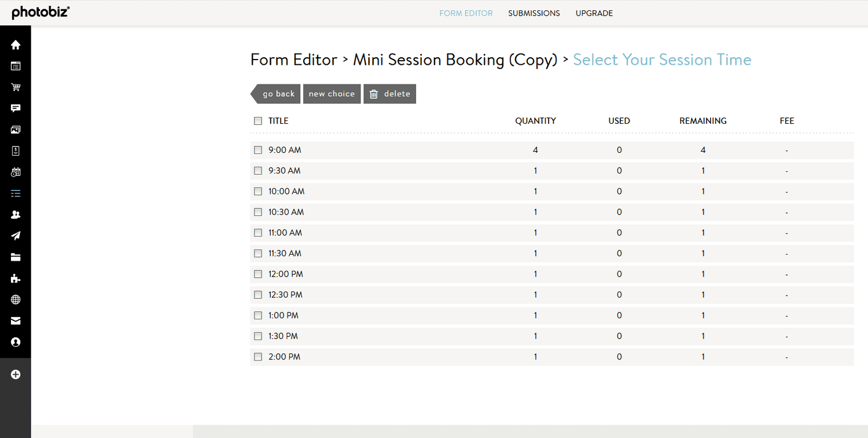Open the Home dashboard icon
Viewport: 868px width, 438px height.
pyautogui.click(x=15, y=45)
